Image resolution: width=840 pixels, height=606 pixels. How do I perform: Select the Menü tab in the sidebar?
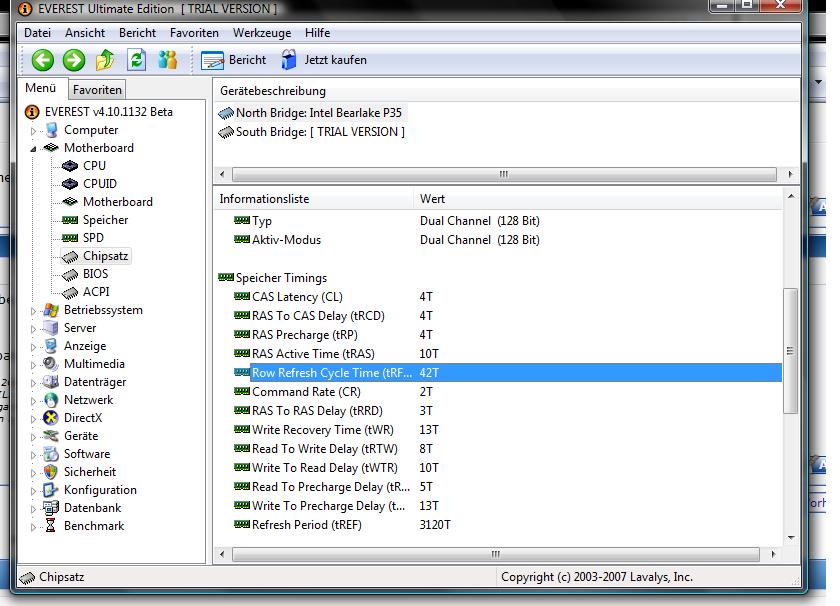pos(41,88)
